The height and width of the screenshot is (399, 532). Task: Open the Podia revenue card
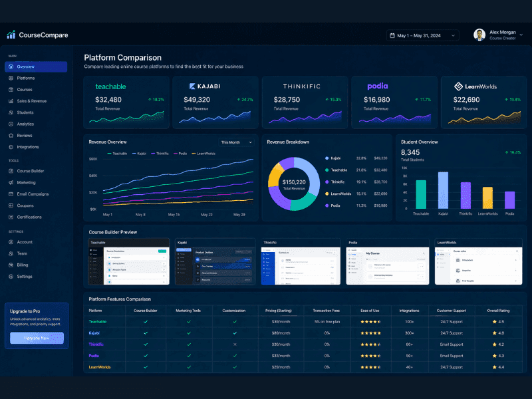(x=394, y=102)
